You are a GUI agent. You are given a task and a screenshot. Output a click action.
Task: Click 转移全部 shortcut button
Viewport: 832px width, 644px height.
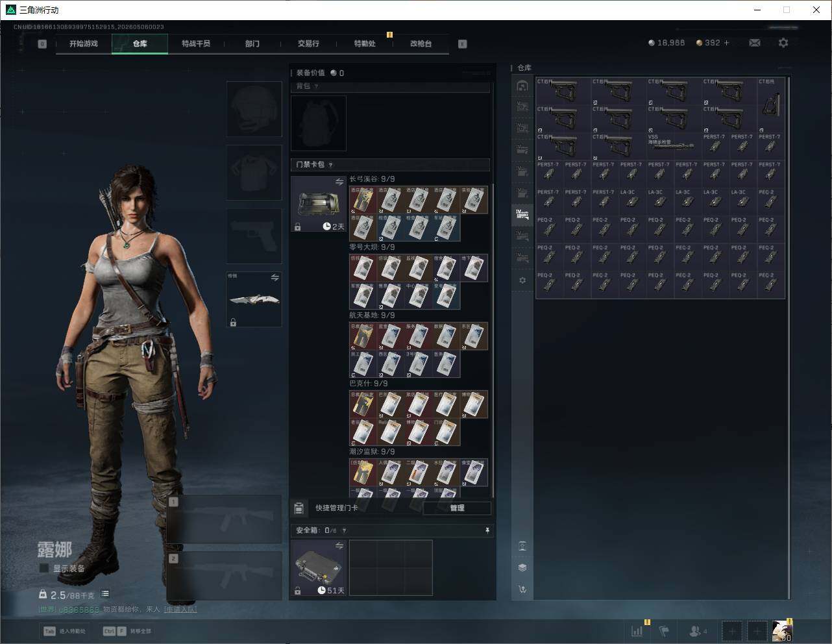point(127,631)
